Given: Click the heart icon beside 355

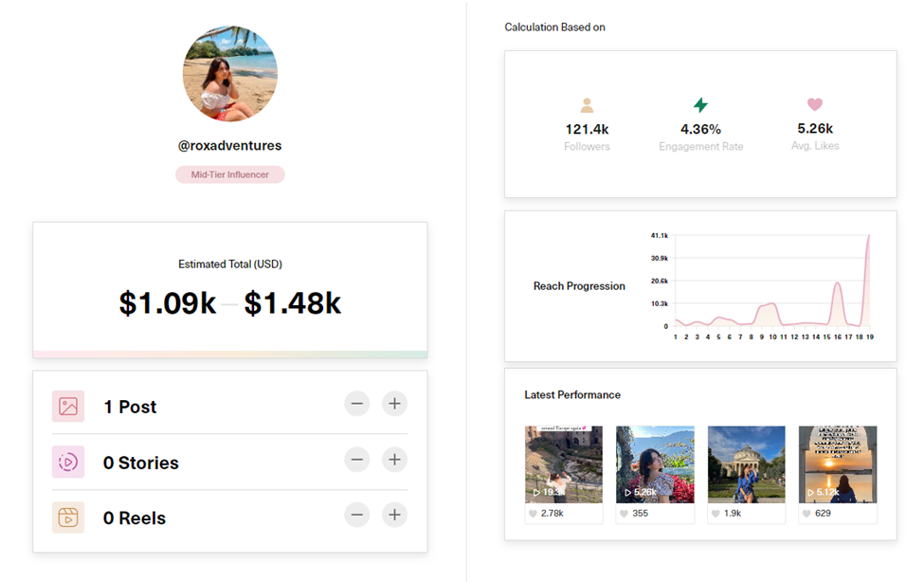Looking at the screenshot, I should coord(624,514).
